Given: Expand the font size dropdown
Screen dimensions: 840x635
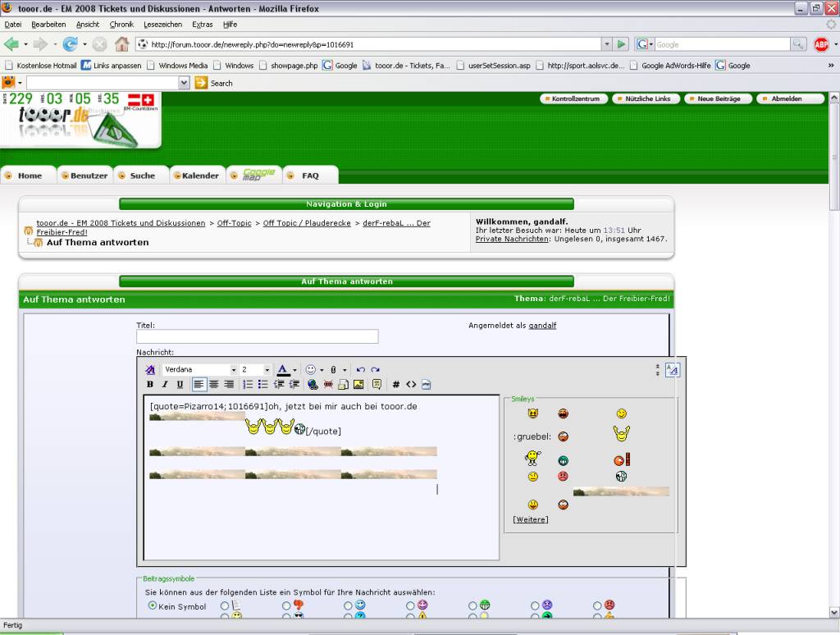Looking at the screenshot, I should (267, 370).
